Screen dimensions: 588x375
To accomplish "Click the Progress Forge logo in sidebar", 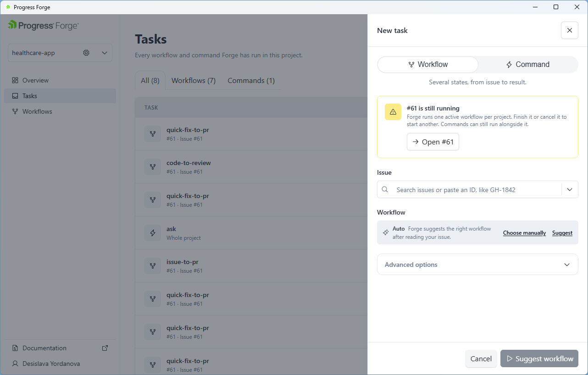I will (x=43, y=25).
